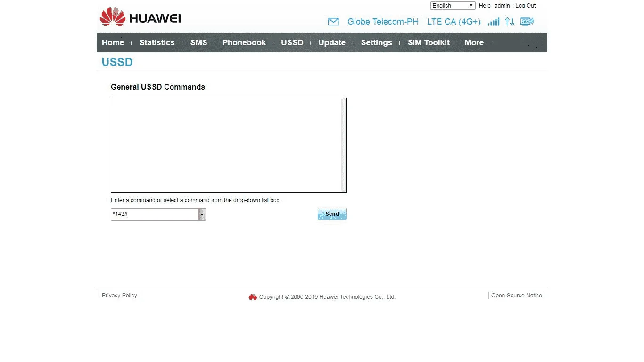
Task: Click the USSD command input field with *143#
Action: [x=155, y=214]
